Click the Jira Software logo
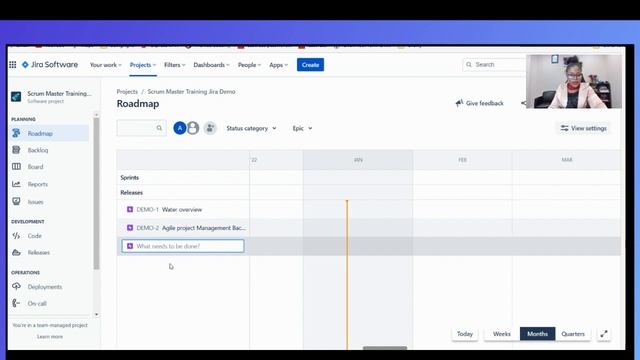 (x=50, y=64)
